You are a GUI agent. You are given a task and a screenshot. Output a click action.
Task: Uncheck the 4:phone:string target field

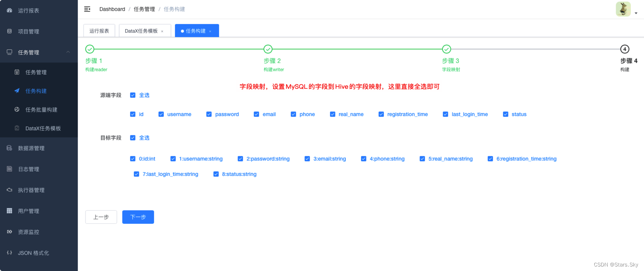click(x=364, y=159)
